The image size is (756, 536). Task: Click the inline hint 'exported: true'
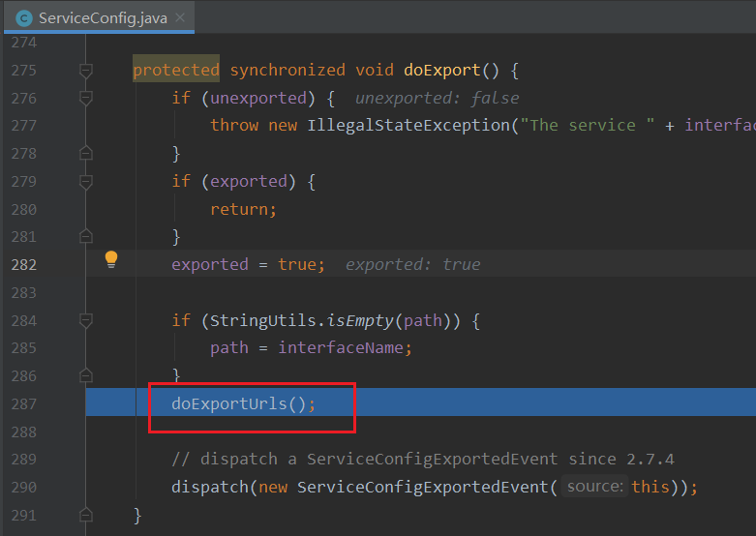413,264
